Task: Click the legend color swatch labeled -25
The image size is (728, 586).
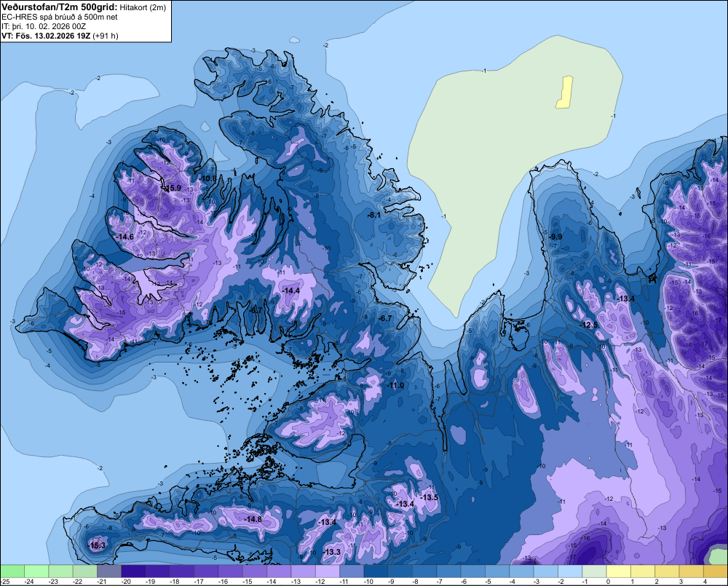Action: click(12, 571)
